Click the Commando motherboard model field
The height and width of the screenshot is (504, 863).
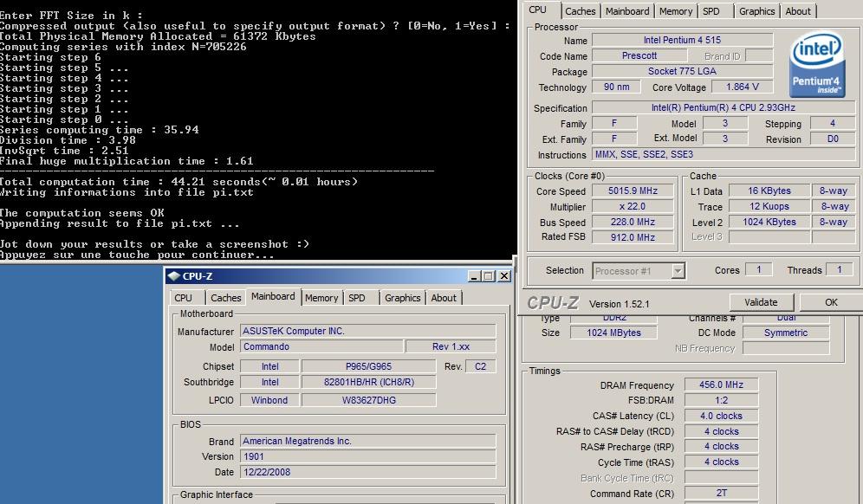pyautogui.click(x=321, y=346)
